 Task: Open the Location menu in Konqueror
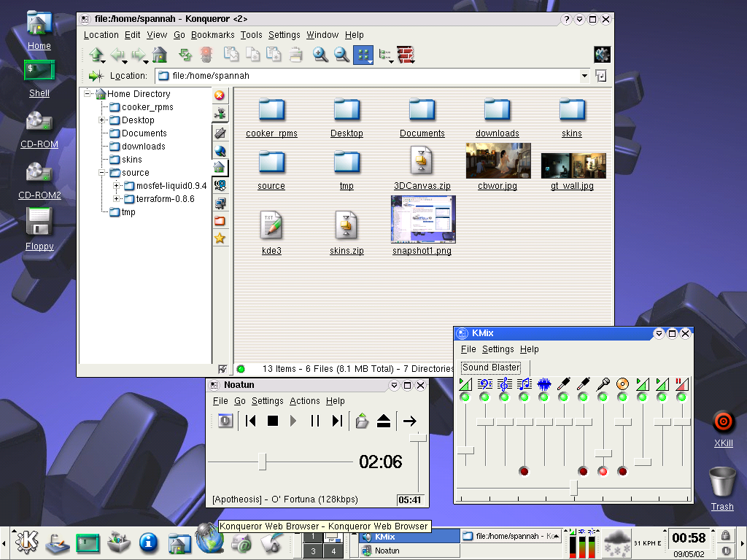(101, 35)
